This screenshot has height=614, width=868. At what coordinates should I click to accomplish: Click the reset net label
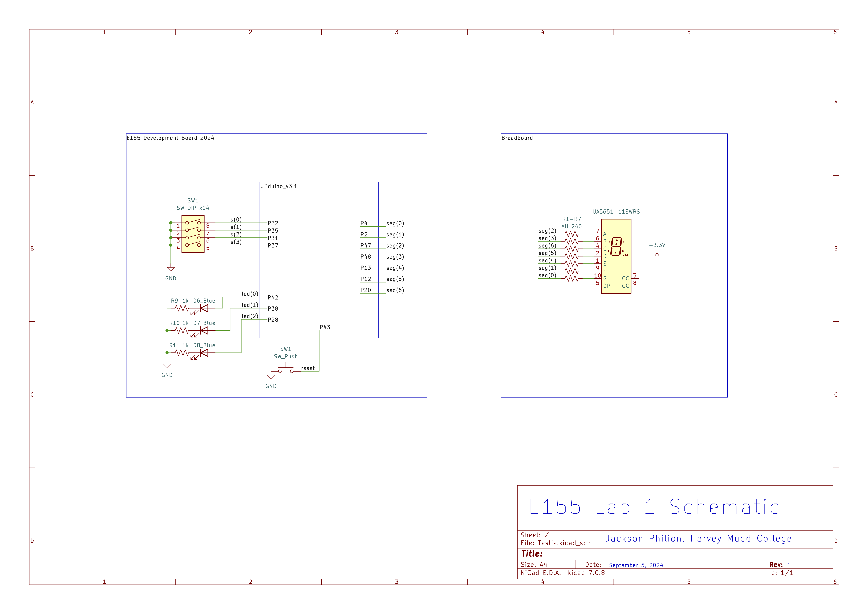click(x=308, y=368)
